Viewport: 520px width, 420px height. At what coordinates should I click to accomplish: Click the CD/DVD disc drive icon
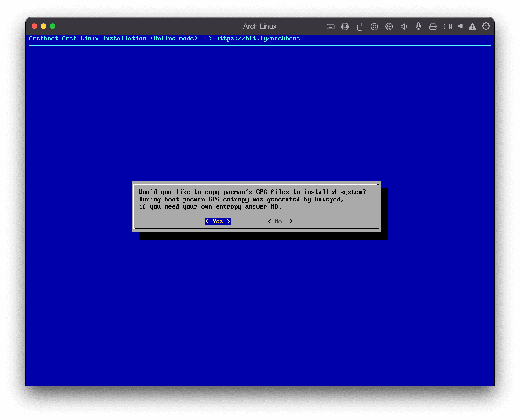374,26
